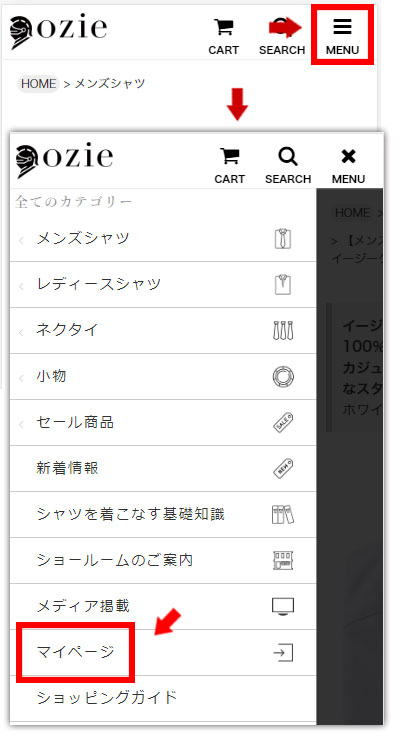Click the books icon beside シャツを着こなす基礎知識
400x740 pixels.
point(283,514)
